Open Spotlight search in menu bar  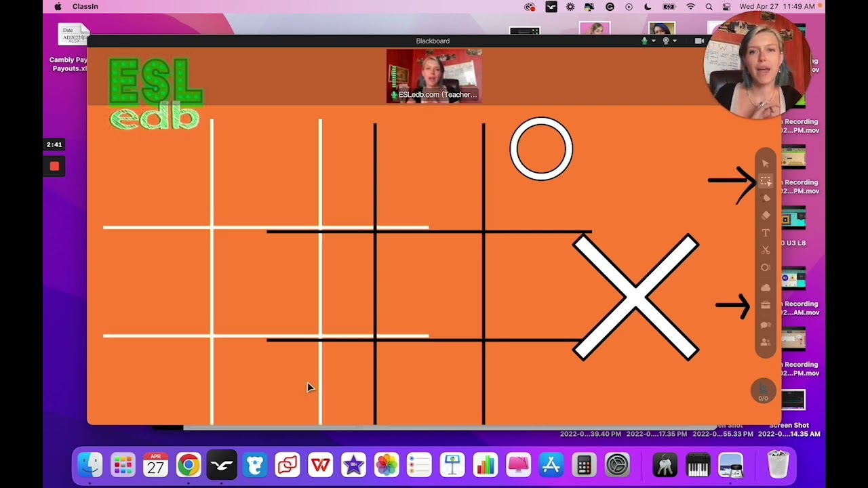click(709, 6)
